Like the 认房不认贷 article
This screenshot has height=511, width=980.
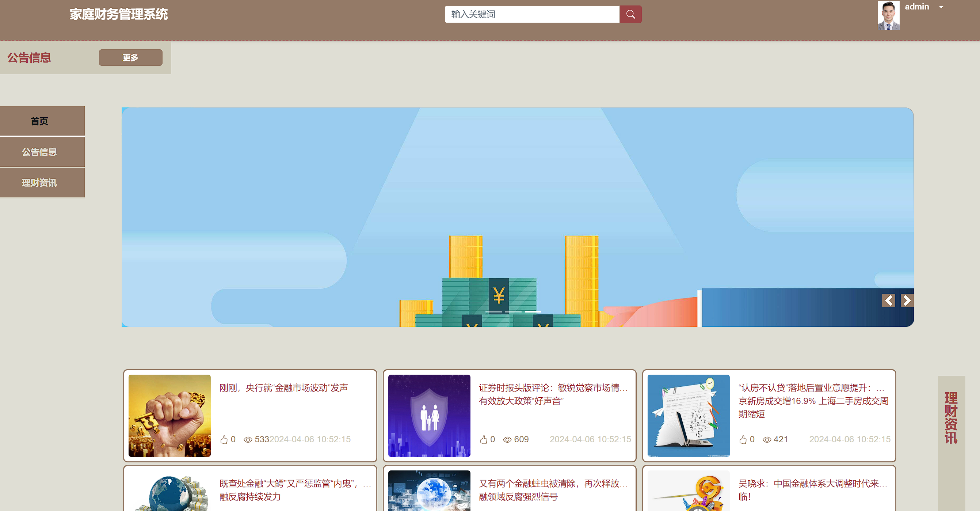743,439
